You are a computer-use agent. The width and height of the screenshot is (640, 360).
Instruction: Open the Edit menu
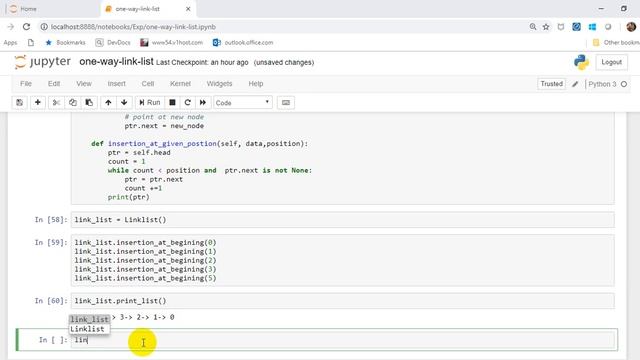click(x=54, y=84)
